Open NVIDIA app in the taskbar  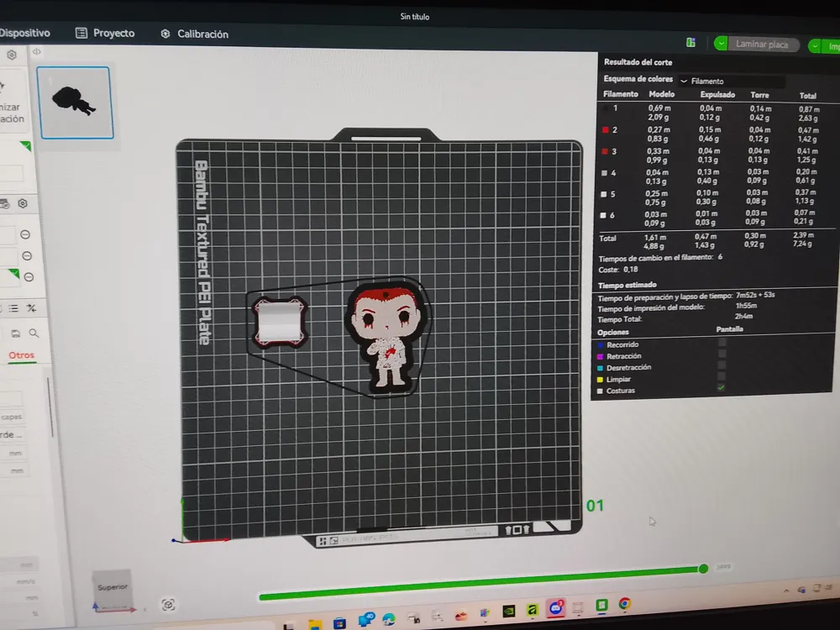tap(508, 611)
